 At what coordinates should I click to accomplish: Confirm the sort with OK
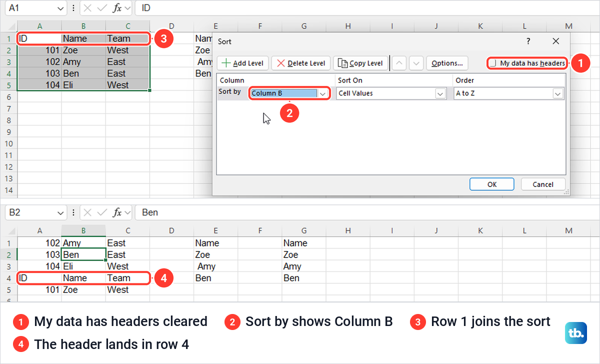492,184
